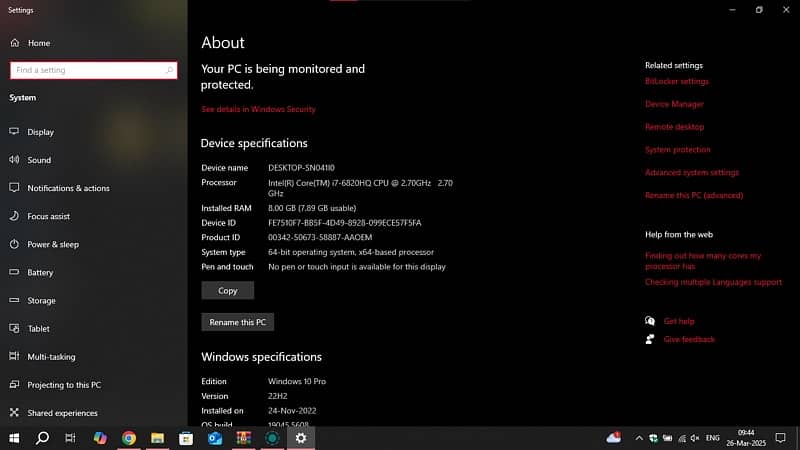Select the installed RAM value 8.00 GB

(312, 208)
